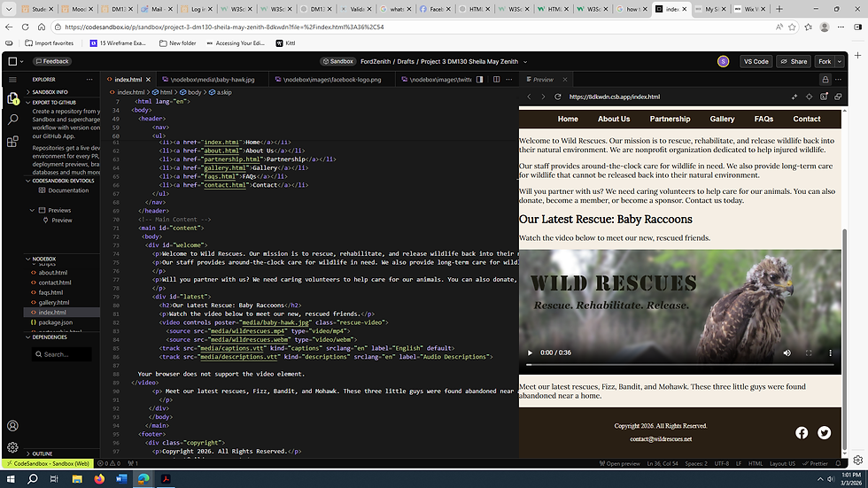868x488 pixels.
Task: Open the dropdown beside the CodeSandbox logo
Action: (x=21, y=61)
